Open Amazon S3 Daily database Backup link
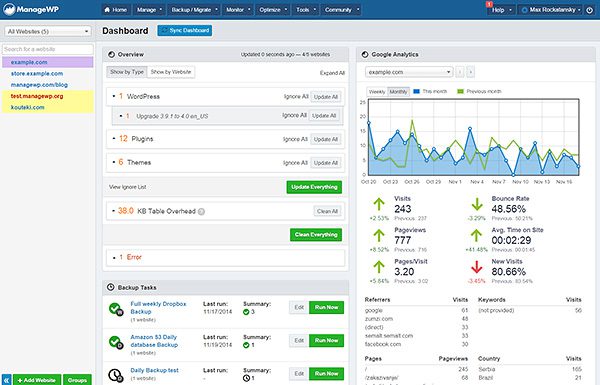 coord(154,341)
